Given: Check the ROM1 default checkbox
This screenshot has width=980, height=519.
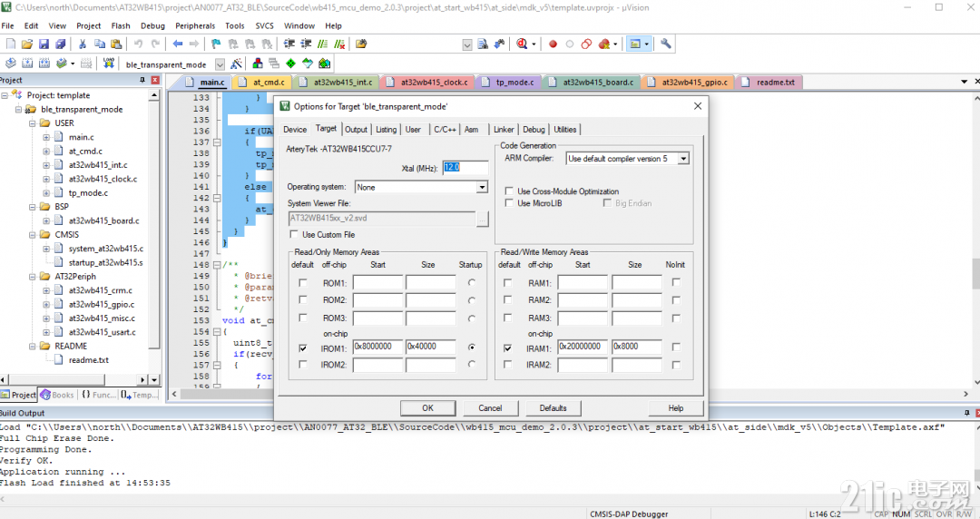Looking at the screenshot, I should [303, 283].
